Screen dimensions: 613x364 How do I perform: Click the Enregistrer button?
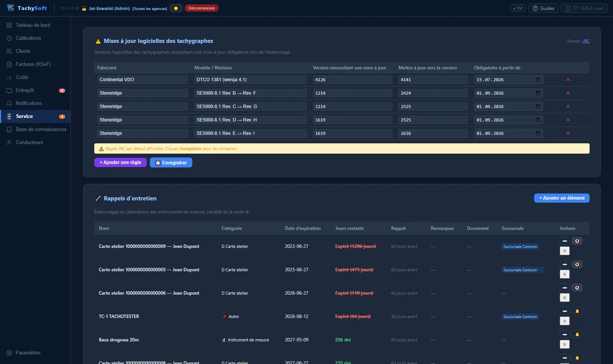tap(171, 162)
